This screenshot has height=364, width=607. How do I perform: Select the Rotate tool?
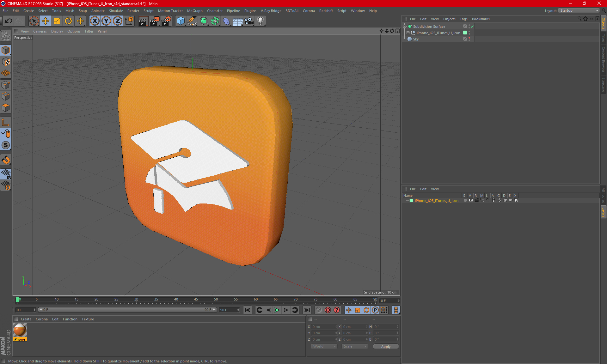68,21
